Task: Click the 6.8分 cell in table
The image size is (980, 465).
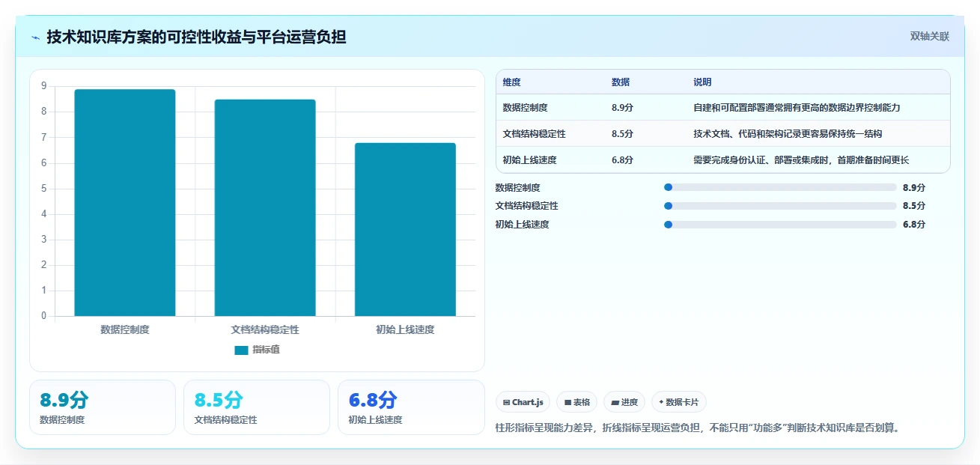Action: pyautogui.click(x=622, y=160)
